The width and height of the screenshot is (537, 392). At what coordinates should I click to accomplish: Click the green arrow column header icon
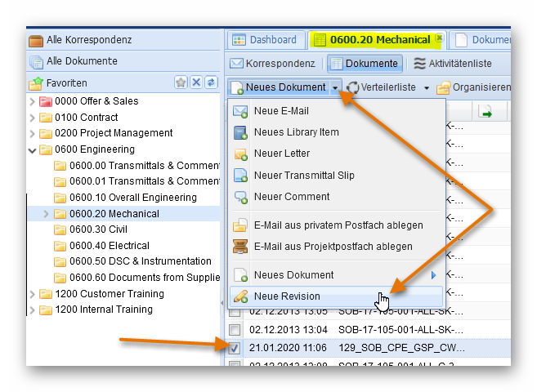tap(486, 113)
